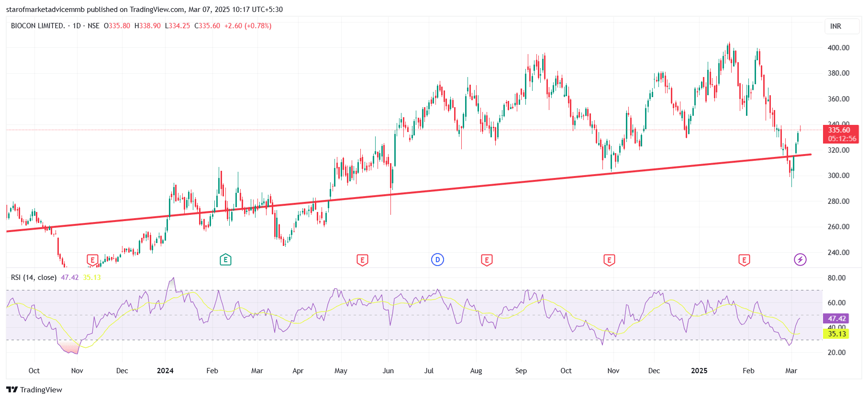Select the RSI (14, close) legend title
Screen dimensions: 868x400
[33, 278]
